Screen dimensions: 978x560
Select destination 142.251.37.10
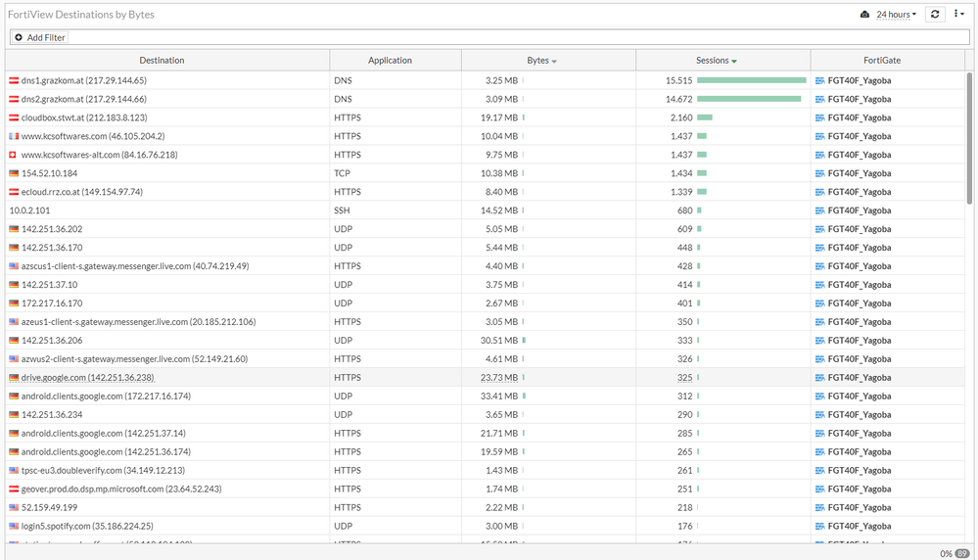click(49, 284)
